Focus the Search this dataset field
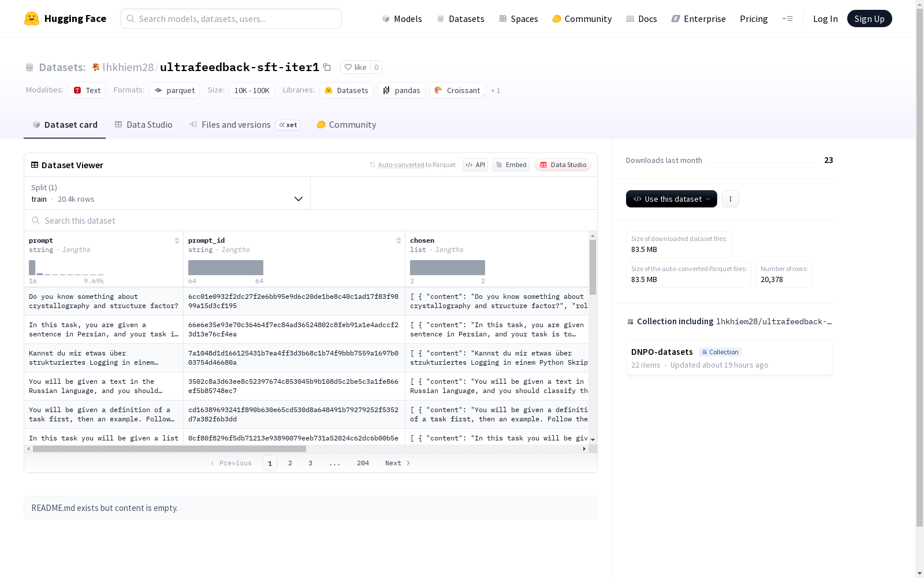 coord(311,221)
